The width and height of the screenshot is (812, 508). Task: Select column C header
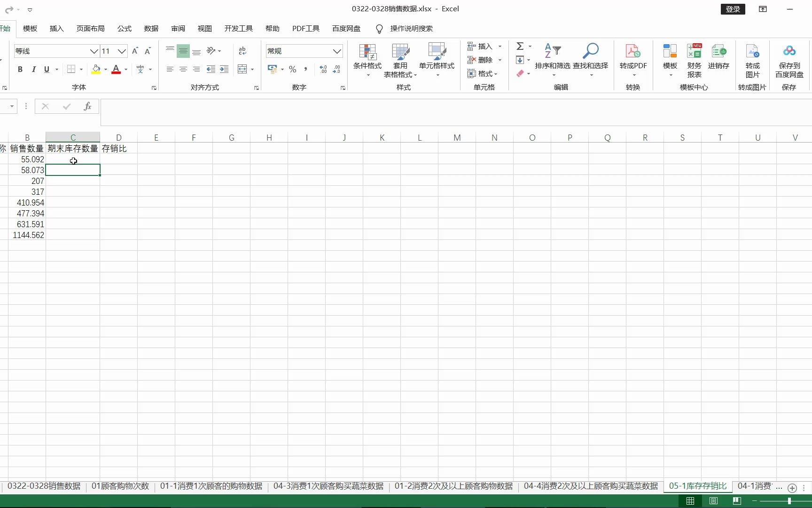(73, 137)
